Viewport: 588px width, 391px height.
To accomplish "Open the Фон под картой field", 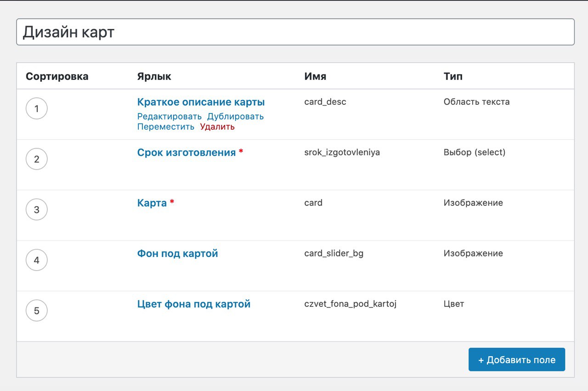I will pos(177,254).
